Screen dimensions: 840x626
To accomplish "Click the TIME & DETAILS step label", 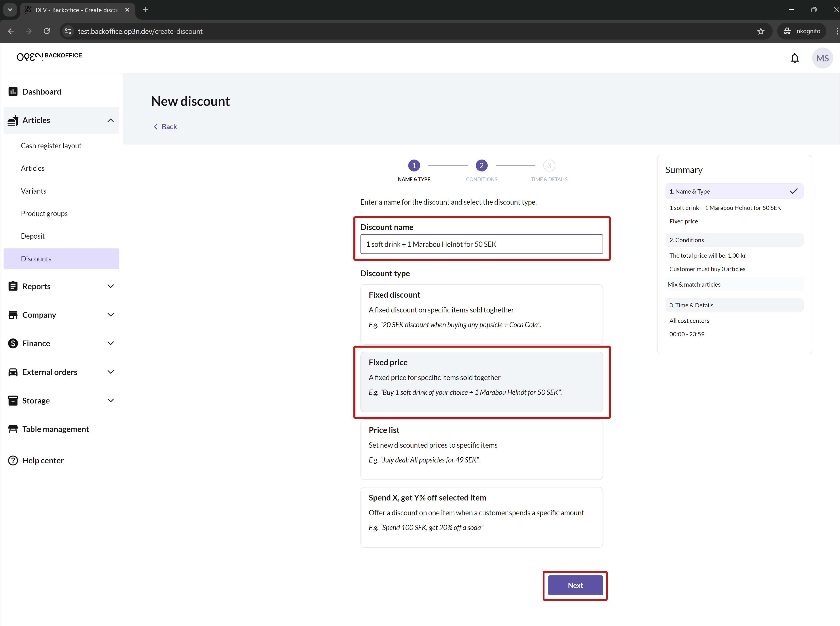I will (x=549, y=179).
